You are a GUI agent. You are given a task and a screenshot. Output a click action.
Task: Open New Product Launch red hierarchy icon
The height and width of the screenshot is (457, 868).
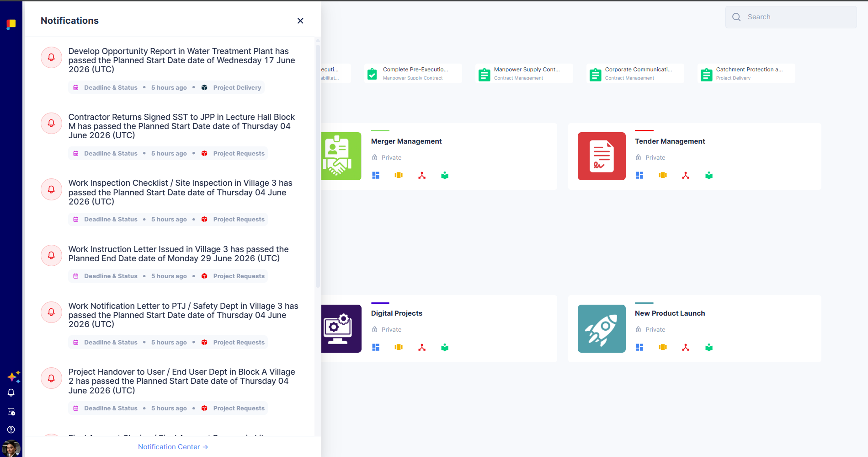click(686, 347)
